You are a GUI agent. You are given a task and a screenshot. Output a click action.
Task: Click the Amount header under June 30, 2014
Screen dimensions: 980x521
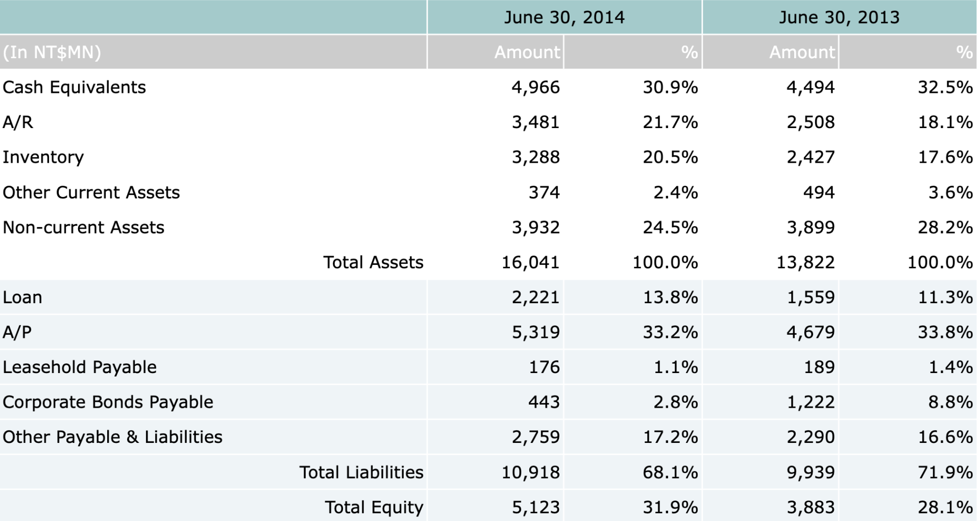click(x=527, y=52)
